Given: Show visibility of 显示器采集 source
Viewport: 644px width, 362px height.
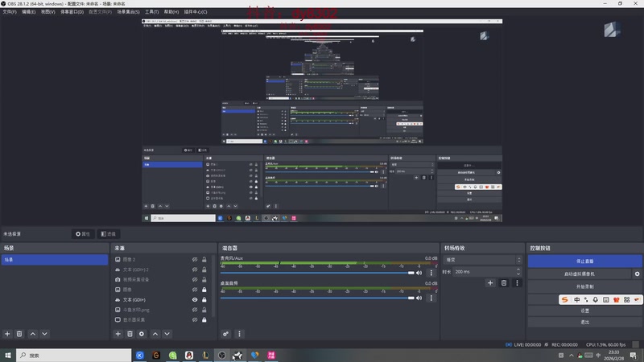Looking at the screenshot, I should 195,319.
